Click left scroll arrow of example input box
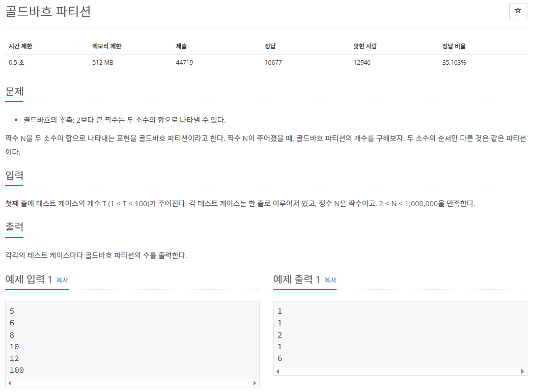Screen dimensions: 533x392 (10, 383)
